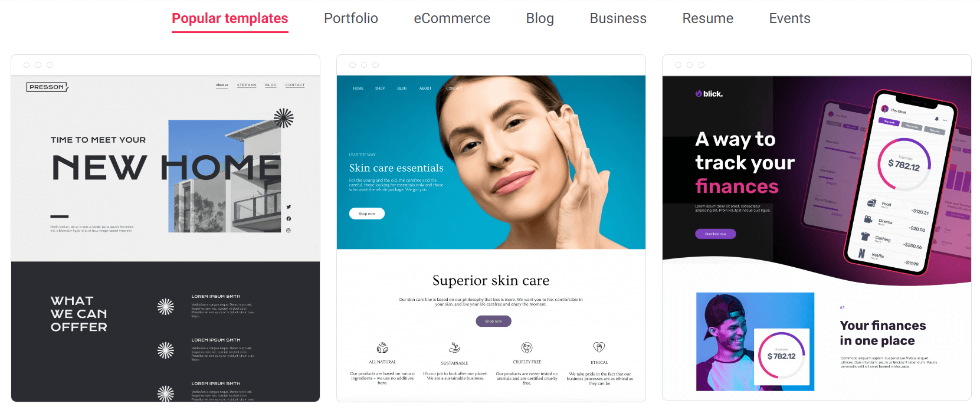The image size is (980, 420).
Task: Click the Twitter icon in Presson template
Action: (289, 207)
